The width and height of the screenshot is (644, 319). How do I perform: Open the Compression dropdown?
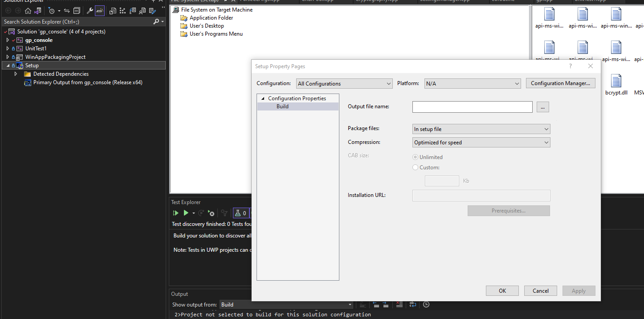pyautogui.click(x=481, y=143)
